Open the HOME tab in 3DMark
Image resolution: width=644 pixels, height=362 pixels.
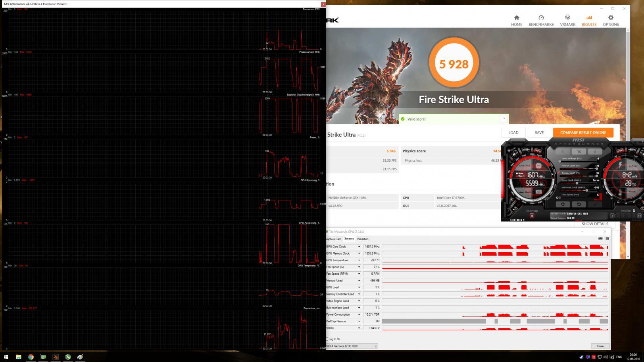coord(517,21)
